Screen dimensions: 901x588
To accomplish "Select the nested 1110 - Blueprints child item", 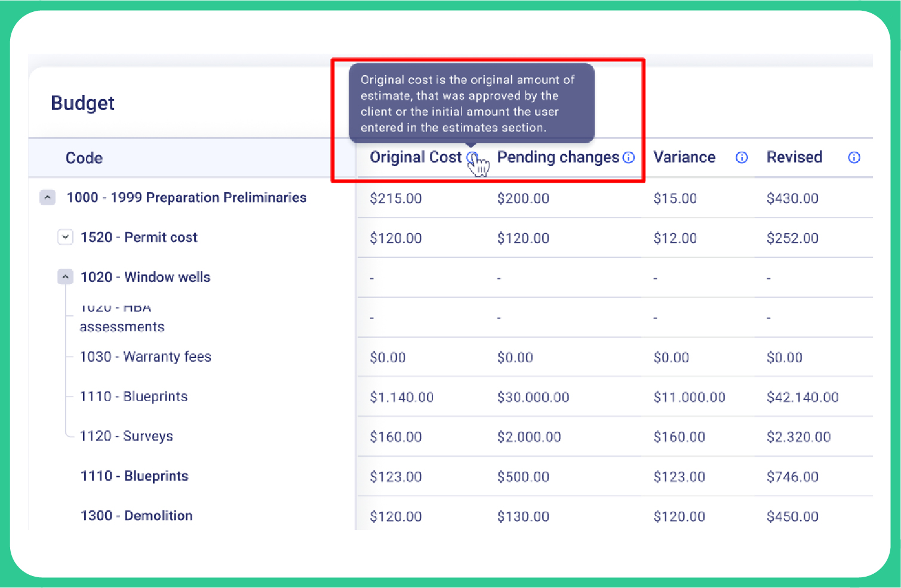I will 134,397.
